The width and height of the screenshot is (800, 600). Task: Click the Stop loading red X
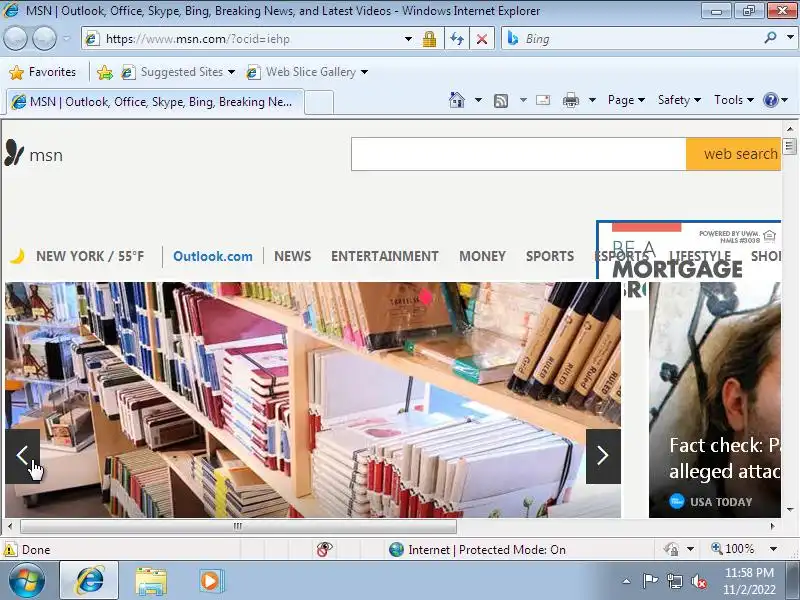pyautogui.click(x=482, y=39)
